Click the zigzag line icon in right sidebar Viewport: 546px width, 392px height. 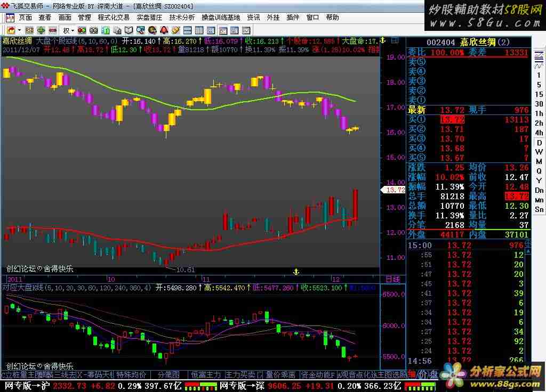539,66
